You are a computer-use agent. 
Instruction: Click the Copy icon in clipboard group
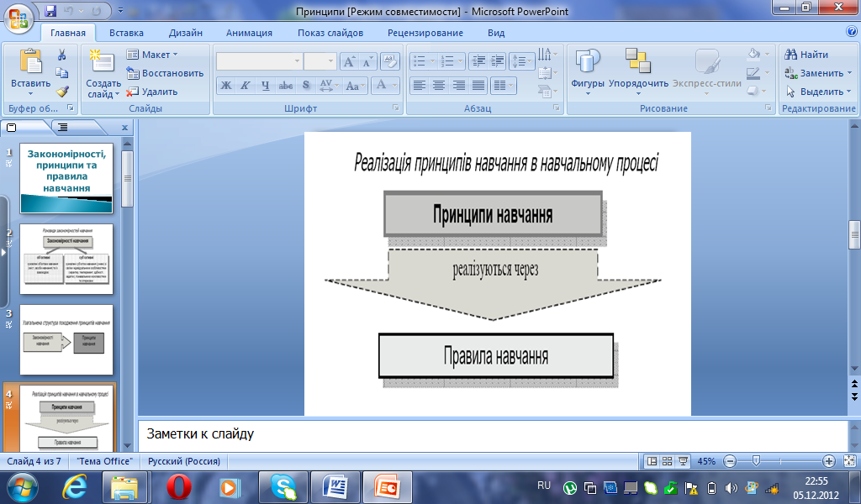click(62, 73)
